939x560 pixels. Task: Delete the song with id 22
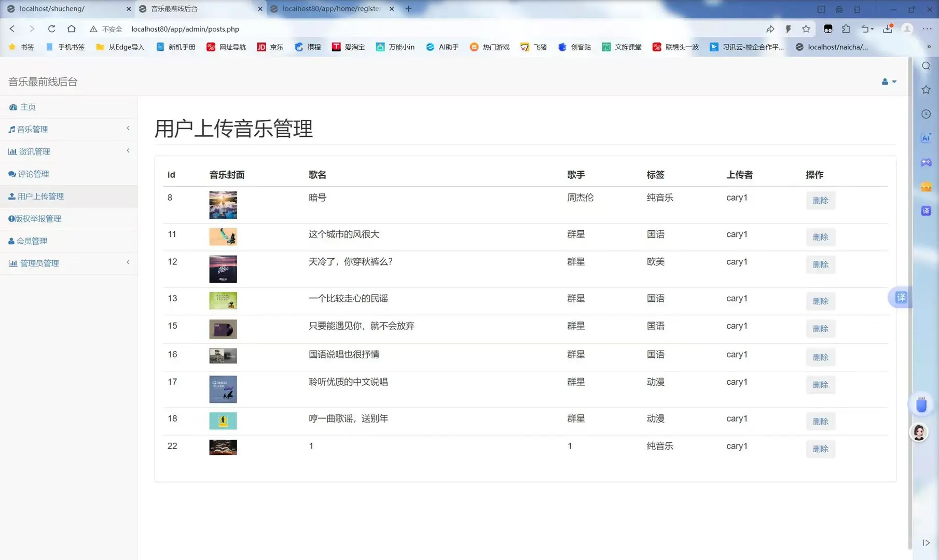pyautogui.click(x=820, y=449)
